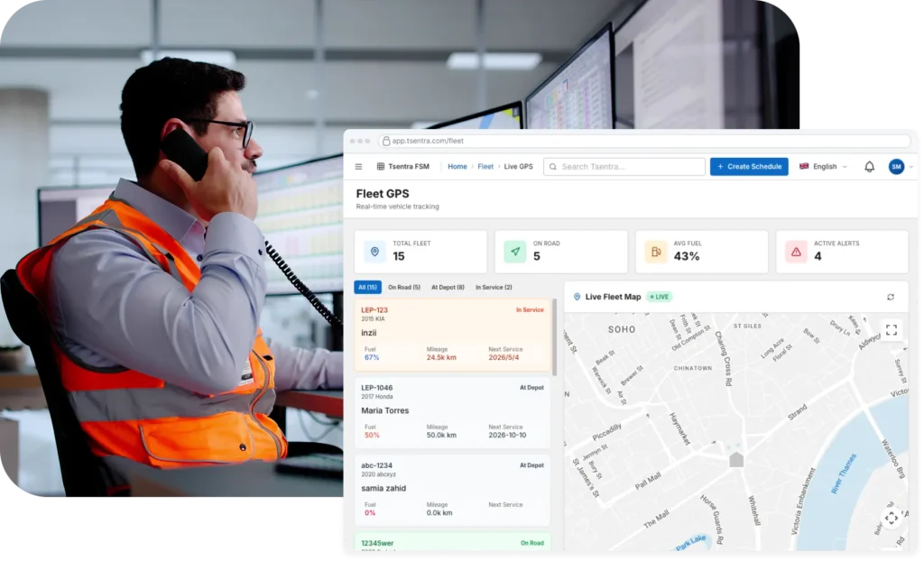
Task: Click the Active Alerts warning triangle icon
Action: [x=796, y=252]
